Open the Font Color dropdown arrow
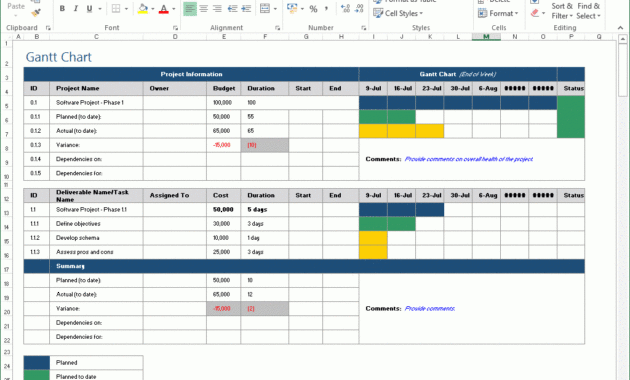 [x=174, y=9]
